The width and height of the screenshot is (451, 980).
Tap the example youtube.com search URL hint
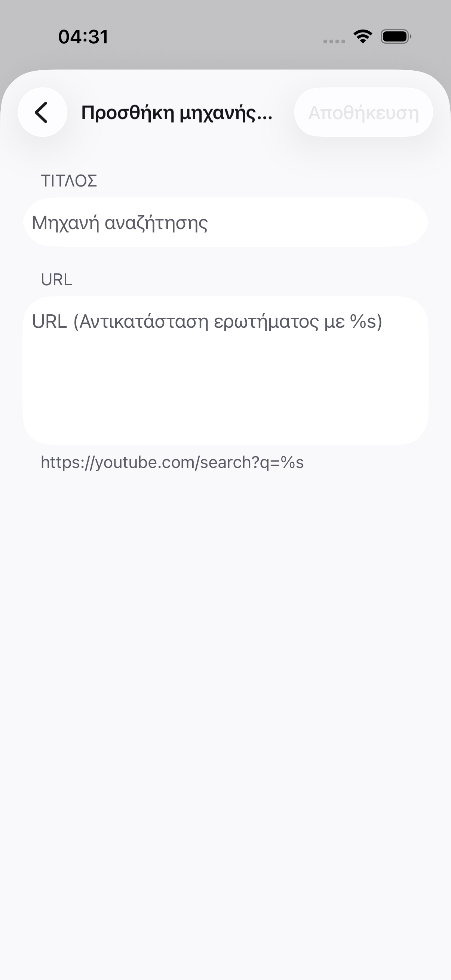click(x=172, y=462)
